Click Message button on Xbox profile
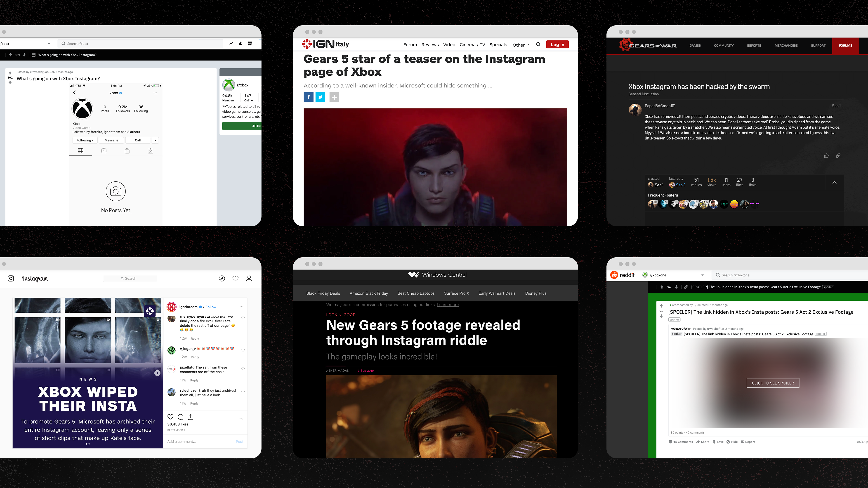The image size is (868, 488). pos(111,141)
